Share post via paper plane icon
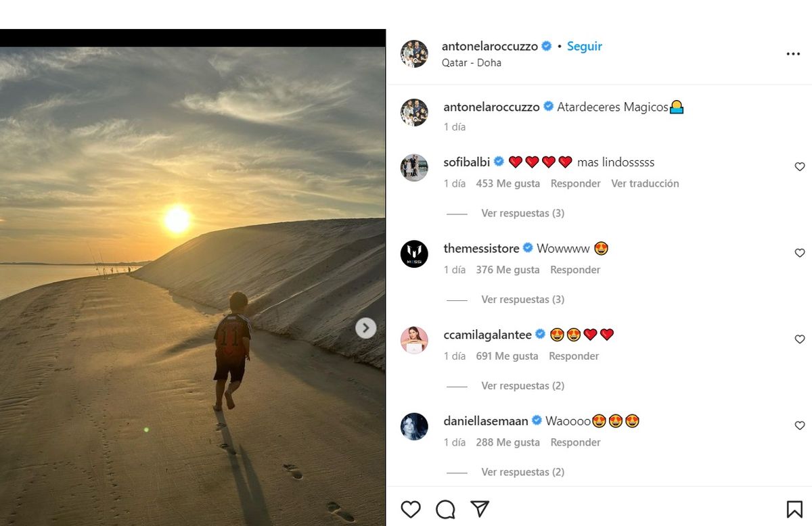Viewport: 812px width, 526px height. point(480,508)
